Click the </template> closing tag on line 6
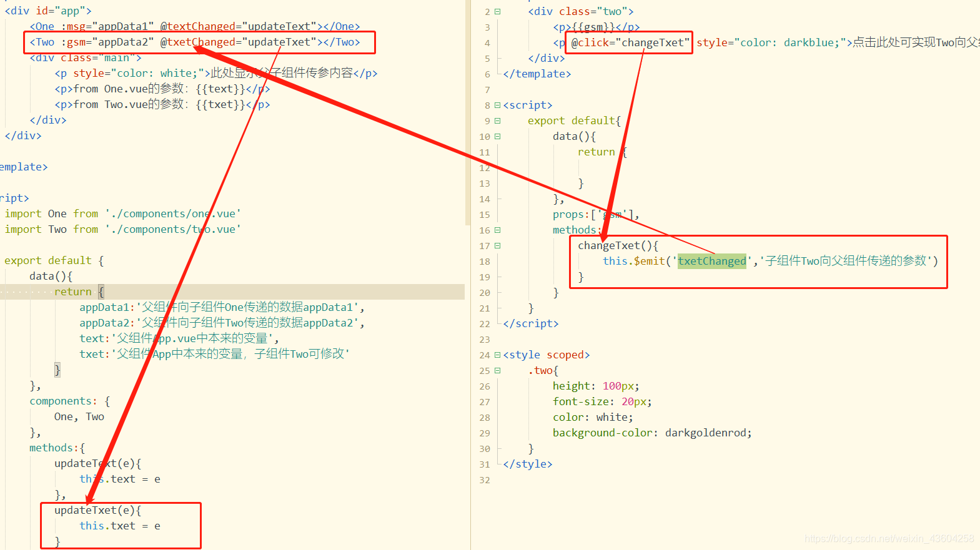The width and height of the screenshot is (980, 550). point(537,74)
